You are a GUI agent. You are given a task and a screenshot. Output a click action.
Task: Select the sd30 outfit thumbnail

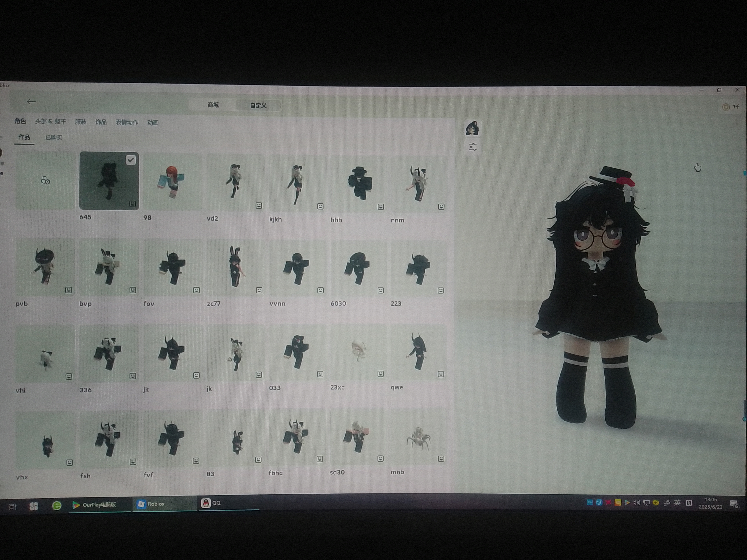(x=358, y=437)
